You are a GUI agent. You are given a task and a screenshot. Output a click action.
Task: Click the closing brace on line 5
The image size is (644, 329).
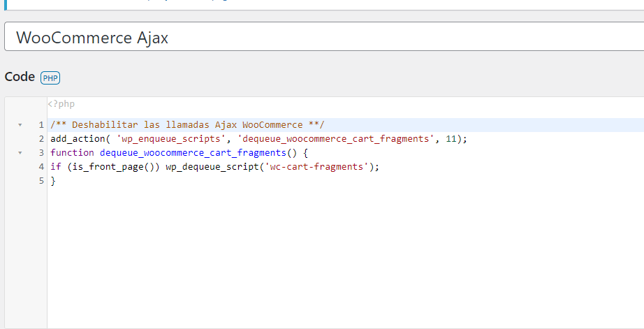pos(53,181)
